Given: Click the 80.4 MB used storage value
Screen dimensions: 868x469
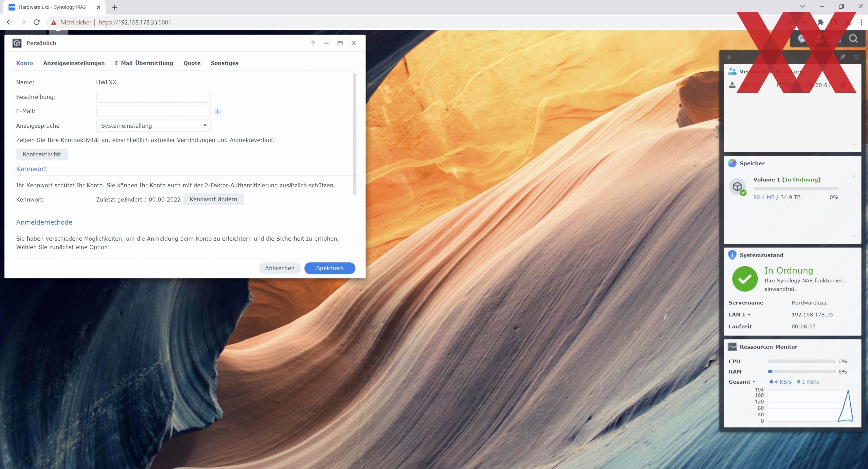Looking at the screenshot, I should tap(764, 197).
